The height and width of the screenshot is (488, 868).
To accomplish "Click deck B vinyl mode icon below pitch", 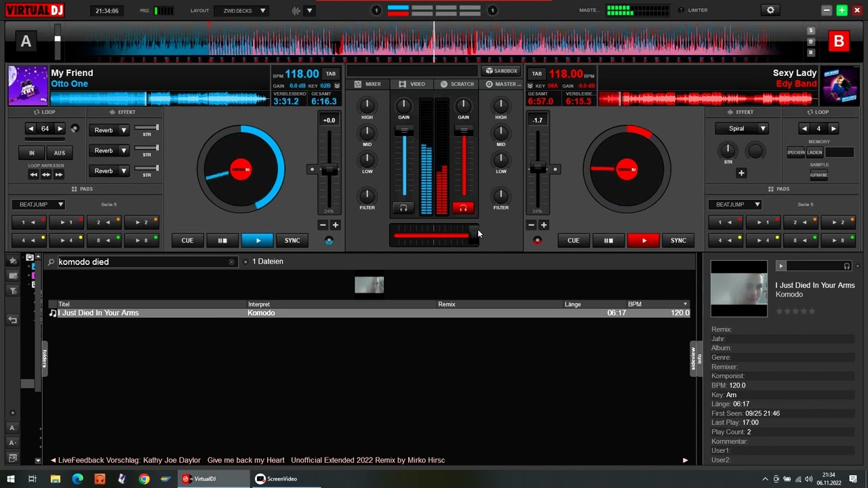I will (538, 241).
